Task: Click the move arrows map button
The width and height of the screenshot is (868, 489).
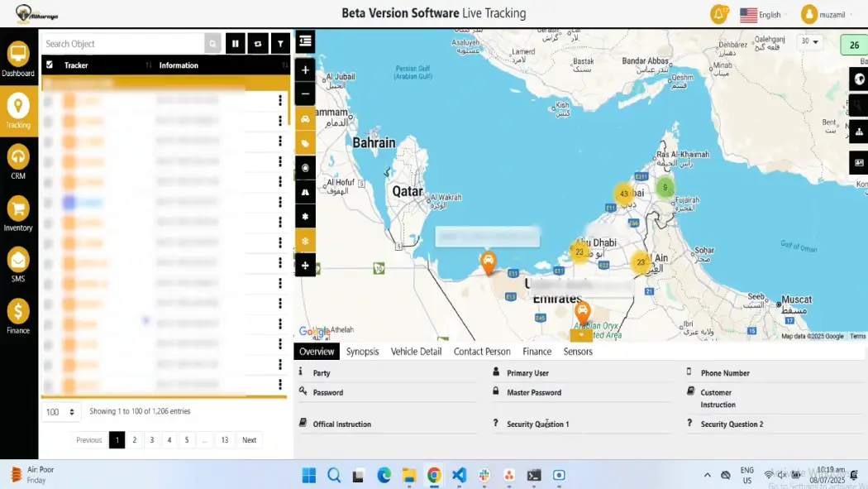Action: tap(305, 266)
